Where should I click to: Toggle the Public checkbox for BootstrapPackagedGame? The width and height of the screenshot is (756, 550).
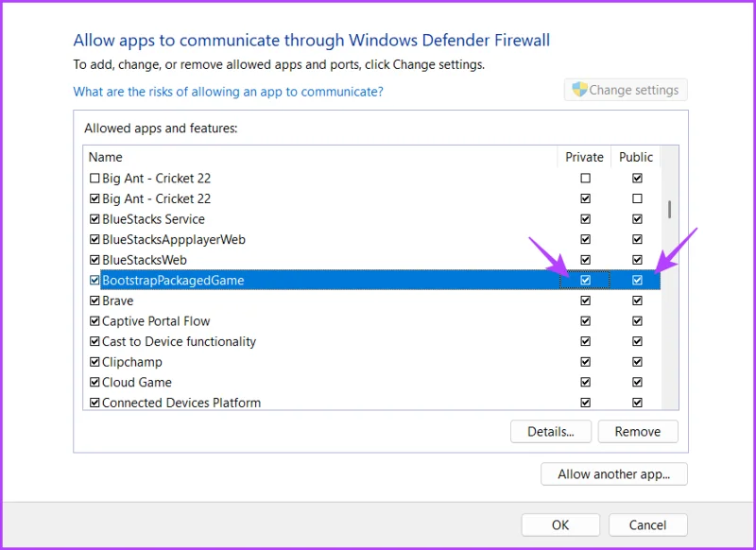637,280
